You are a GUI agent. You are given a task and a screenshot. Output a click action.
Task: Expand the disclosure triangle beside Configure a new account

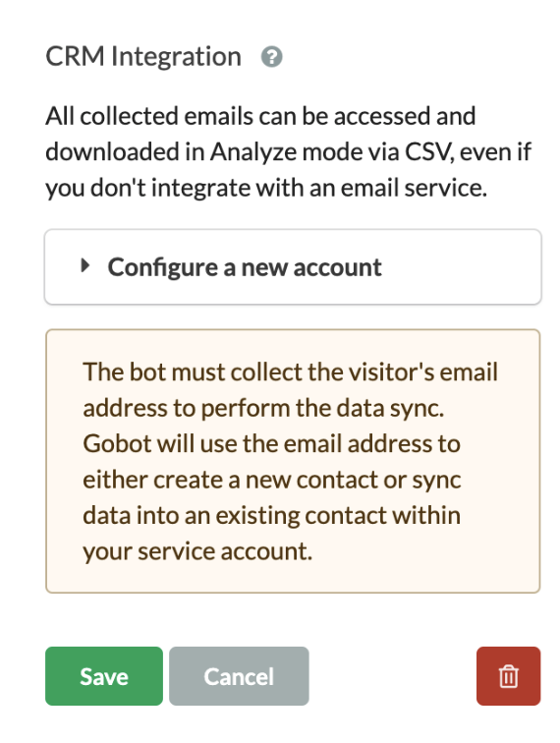click(x=85, y=265)
